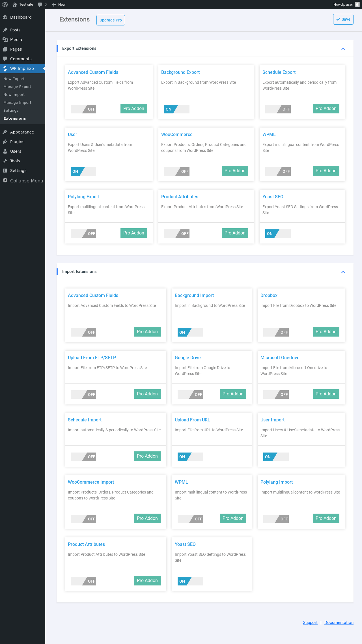This screenshot has height=644, width=362.
Task: Open the user avatar icon
Action: pyautogui.click(x=357, y=5)
